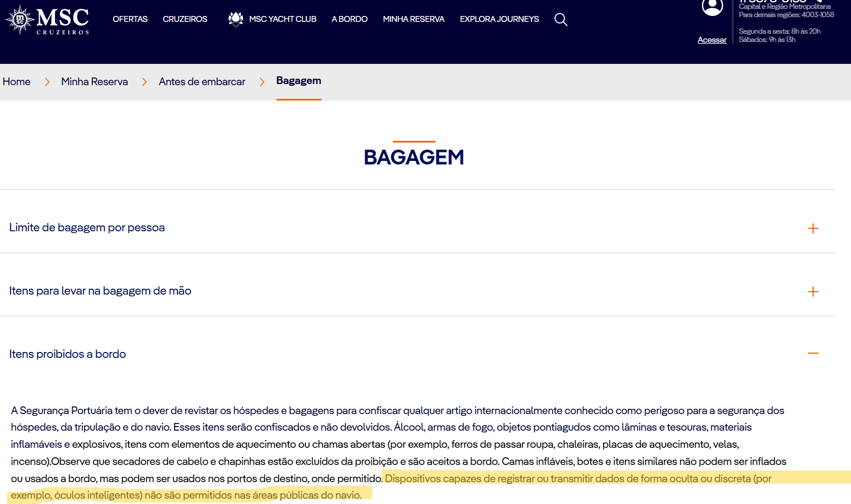Open Minha Reserva breadcrumb link
This screenshot has height=504, width=851.
94,82
